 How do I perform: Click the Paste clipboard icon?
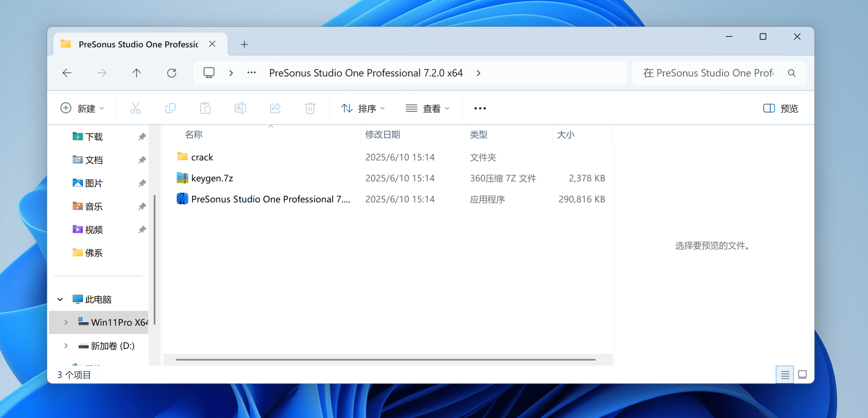[x=205, y=108]
